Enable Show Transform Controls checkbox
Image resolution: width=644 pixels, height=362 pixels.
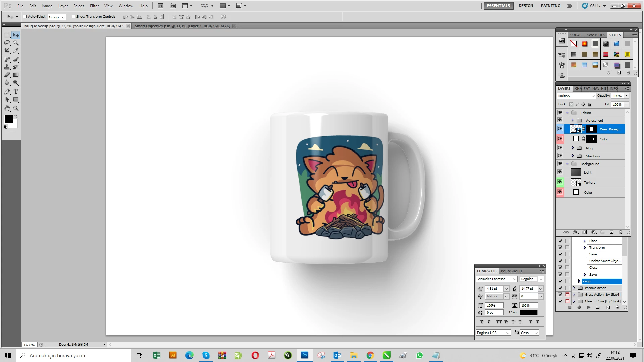73,16
